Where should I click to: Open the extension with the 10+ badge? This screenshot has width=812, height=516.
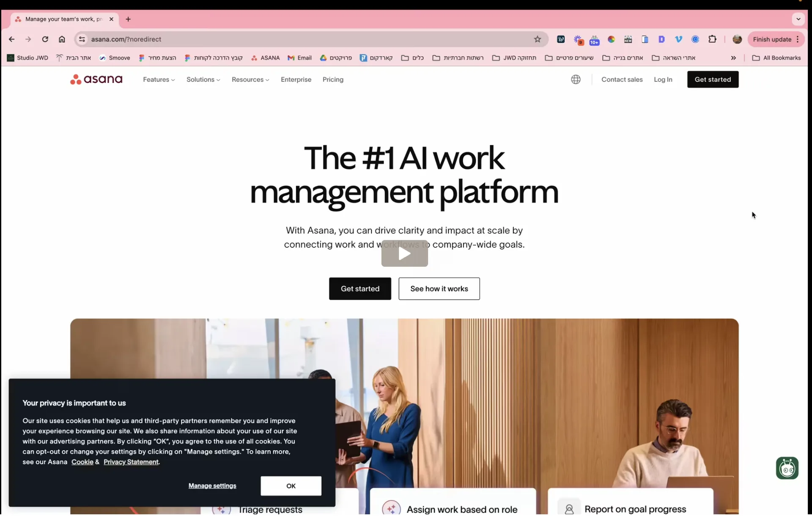pos(594,40)
